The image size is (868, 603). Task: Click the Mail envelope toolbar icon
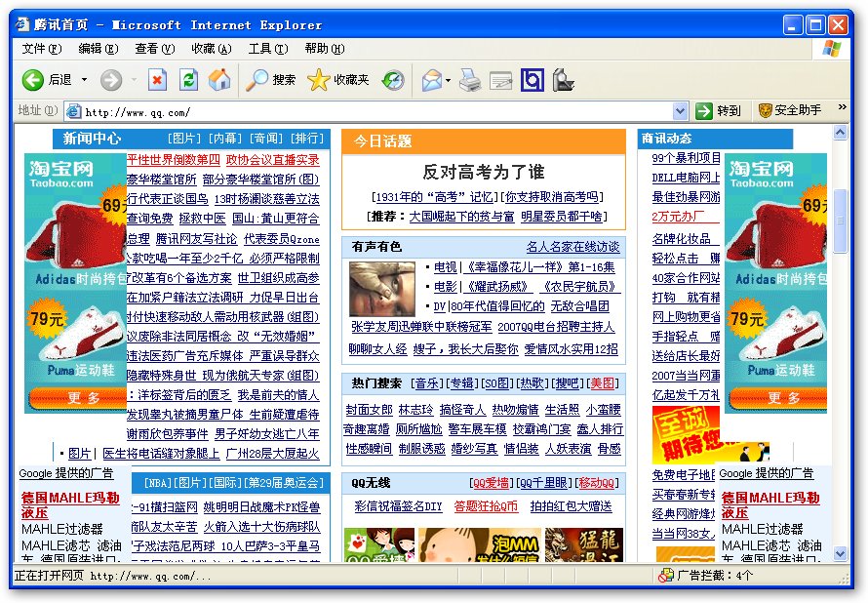(x=432, y=80)
